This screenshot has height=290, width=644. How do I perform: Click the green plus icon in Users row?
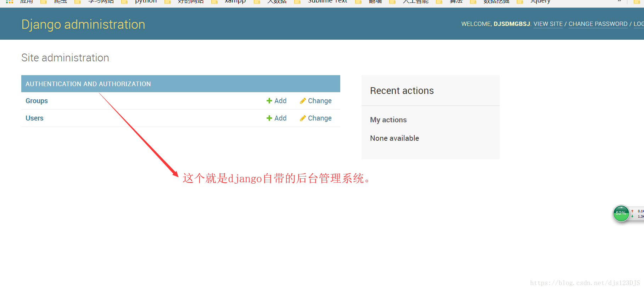(x=269, y=118)
